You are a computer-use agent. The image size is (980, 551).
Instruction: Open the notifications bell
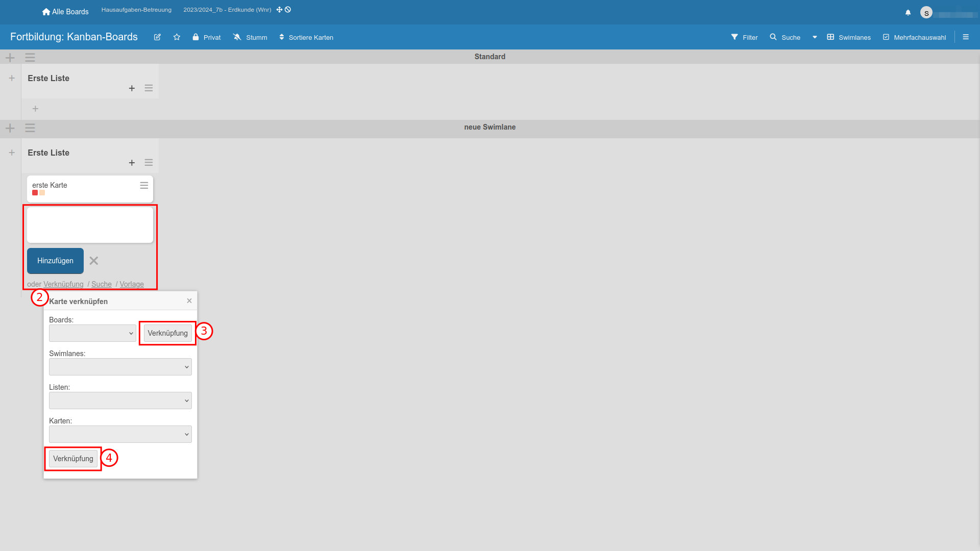pyautogui.click(x=908, y=12)
